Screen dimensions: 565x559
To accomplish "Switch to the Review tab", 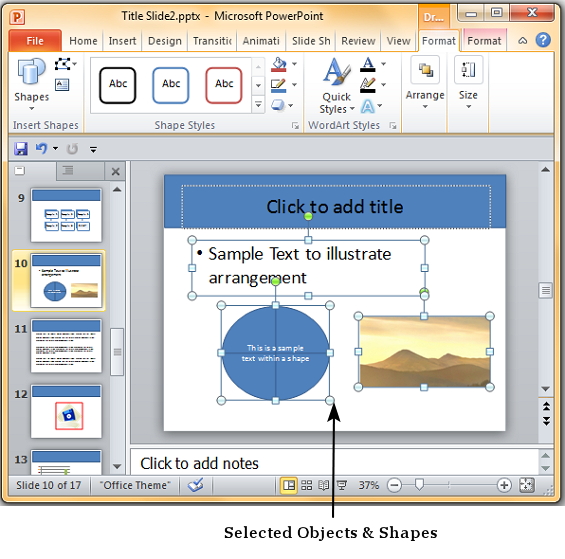I will [358, 41].
